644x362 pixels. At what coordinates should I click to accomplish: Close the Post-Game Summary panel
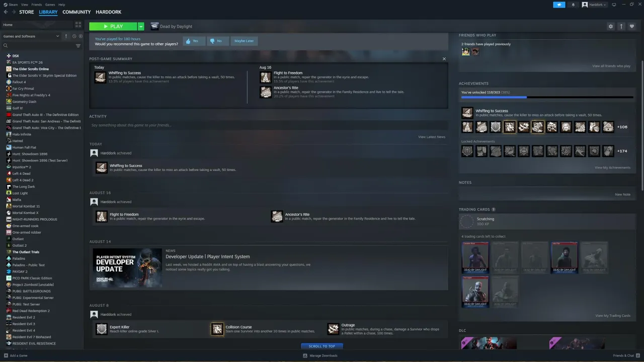coord(444,59)
